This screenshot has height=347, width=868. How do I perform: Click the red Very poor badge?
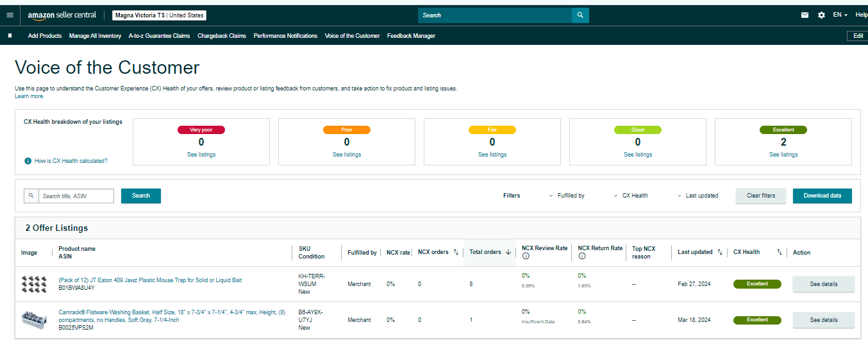pos(201,130)
